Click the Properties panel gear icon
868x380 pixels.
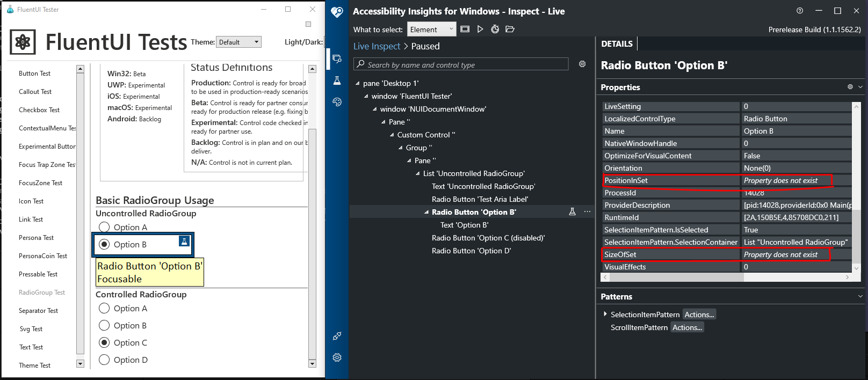pos(850,86)
